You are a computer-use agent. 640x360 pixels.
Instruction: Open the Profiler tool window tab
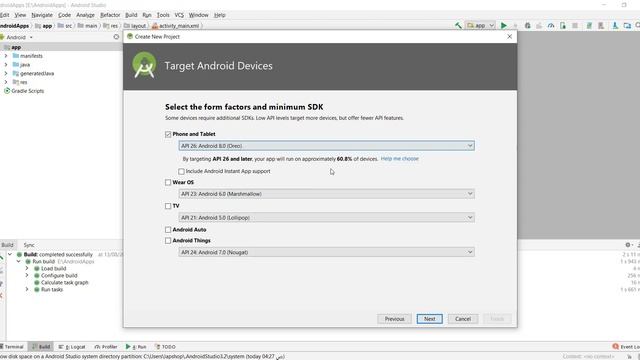pyautogui.click(x=106, y=347)
